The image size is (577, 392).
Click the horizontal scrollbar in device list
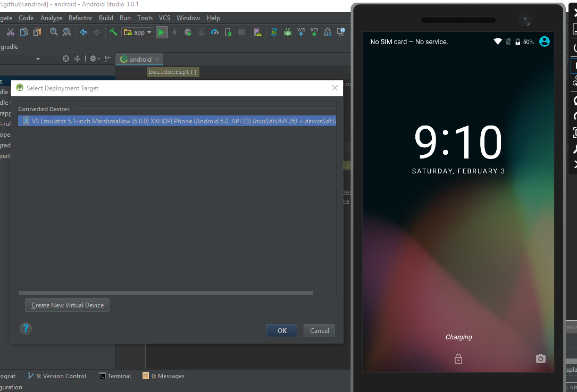pyautogui.click(x=165, y=293)
